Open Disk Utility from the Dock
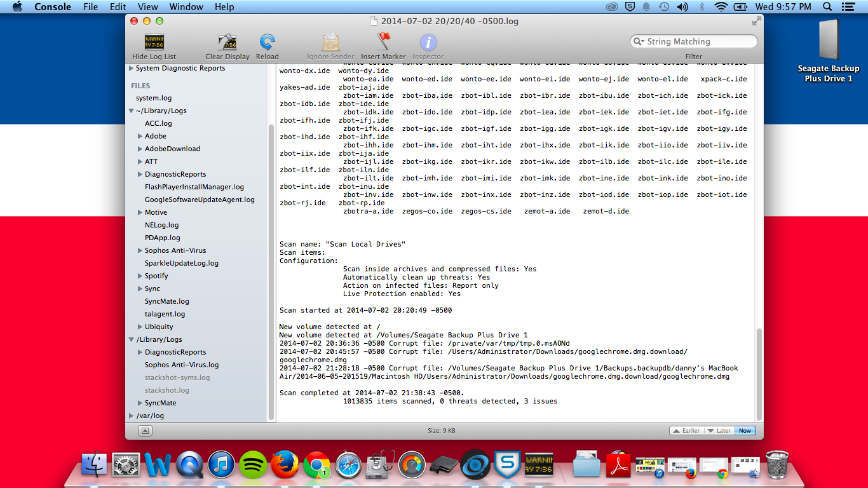Image resolution: width=868 pixels, height=488 pixels. [380, 464]
